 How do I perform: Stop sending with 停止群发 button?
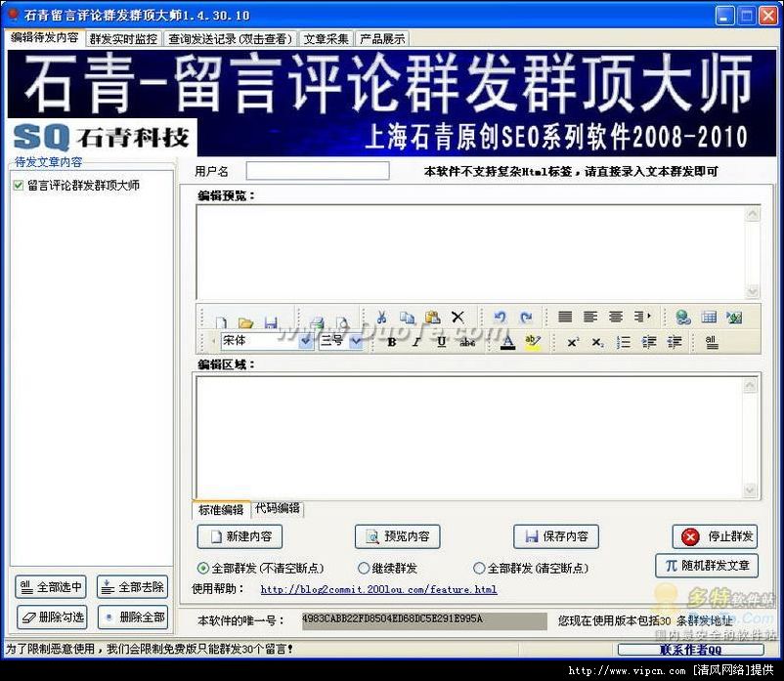click(715, 536)
